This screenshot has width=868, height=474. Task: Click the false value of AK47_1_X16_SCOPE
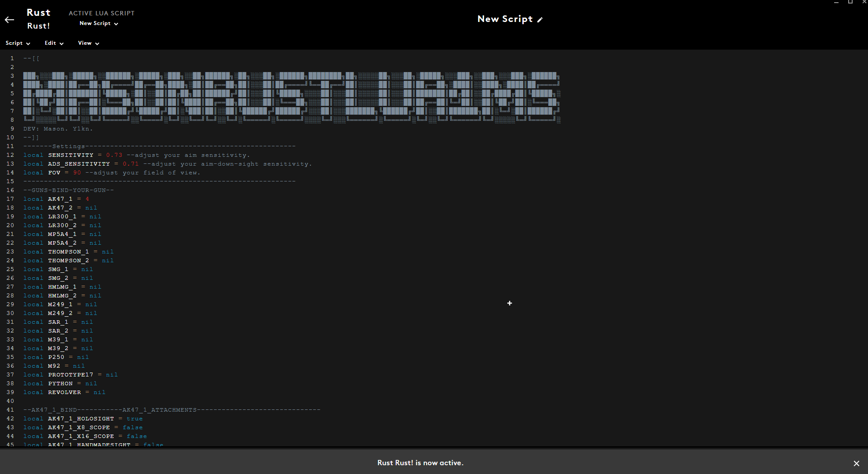pyautogui.click(x=137, y=436)
